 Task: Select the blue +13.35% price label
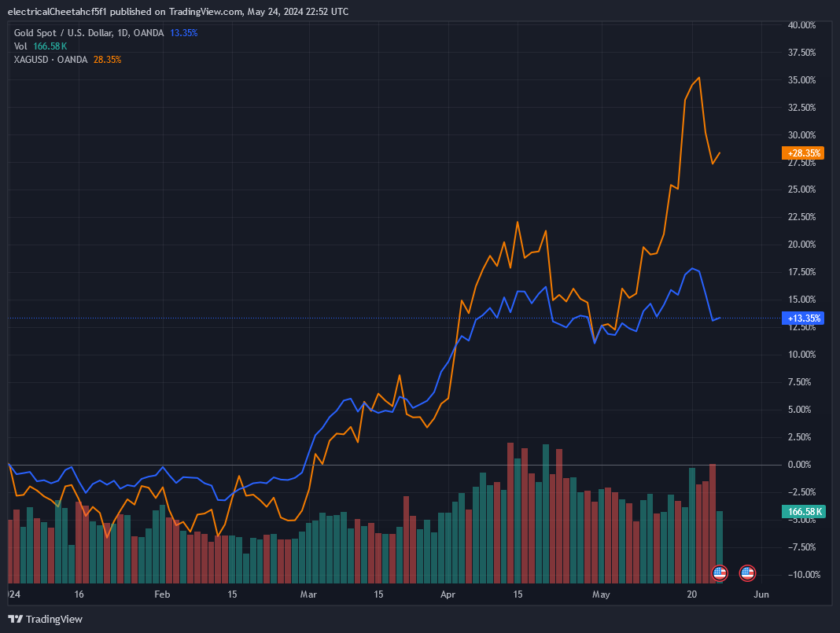point(803,318)
